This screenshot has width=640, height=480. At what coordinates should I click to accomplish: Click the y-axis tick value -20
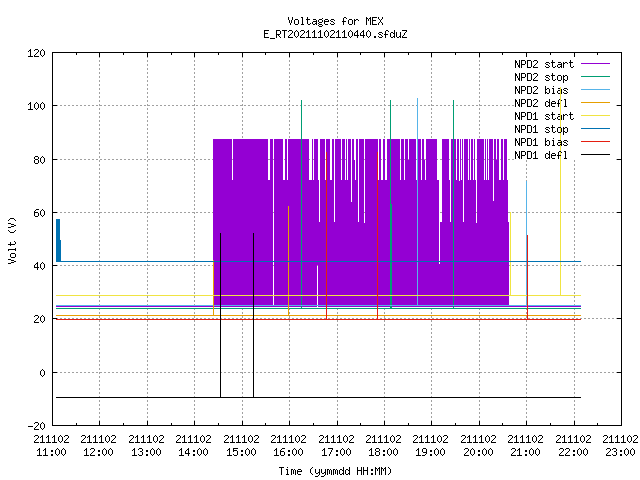coord(36,426)
